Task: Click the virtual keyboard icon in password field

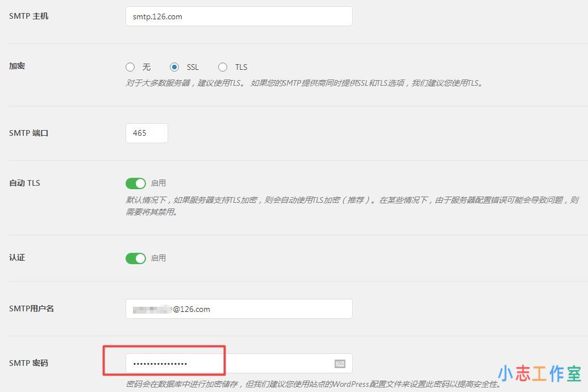Action: [340, 364]
